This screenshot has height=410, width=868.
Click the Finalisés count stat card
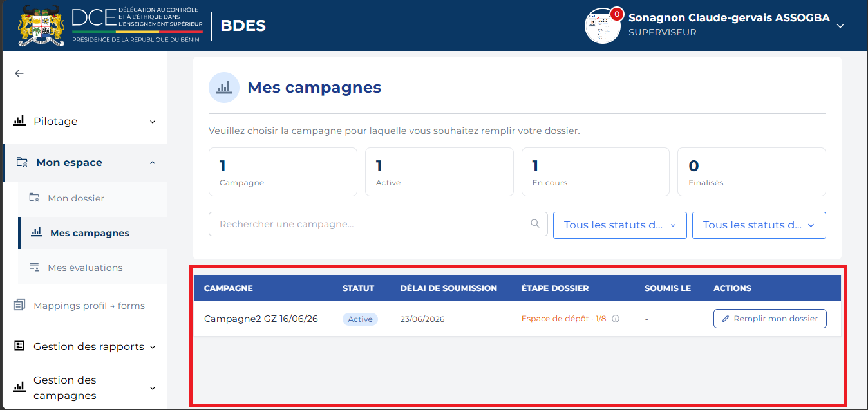tap(751, 172)
